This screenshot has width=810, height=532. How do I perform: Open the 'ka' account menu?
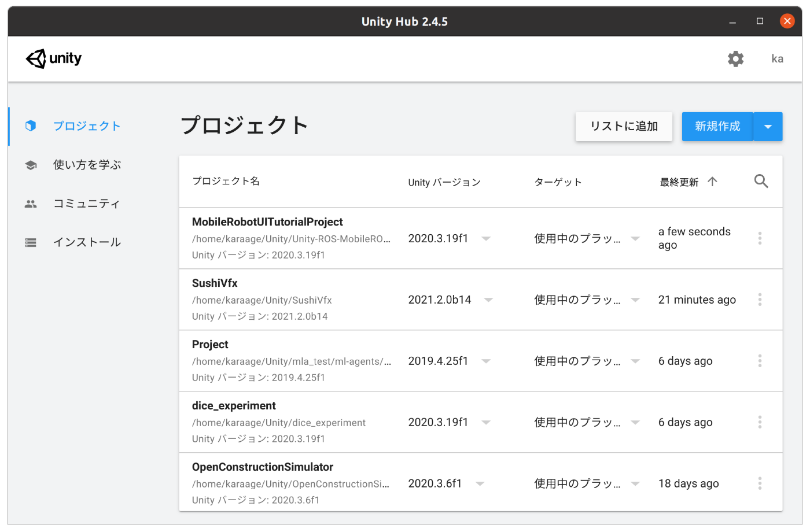(778, 58)
